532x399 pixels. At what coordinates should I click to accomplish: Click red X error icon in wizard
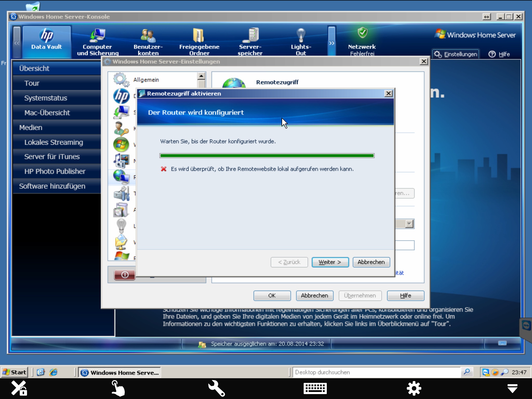pyautogui.click(x=164, y=169)
